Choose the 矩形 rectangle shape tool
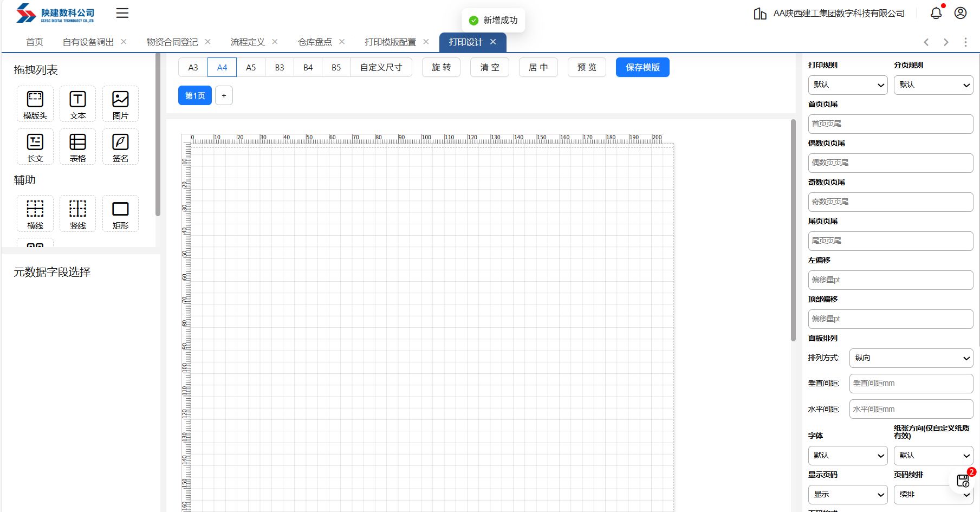 point(120,213)
